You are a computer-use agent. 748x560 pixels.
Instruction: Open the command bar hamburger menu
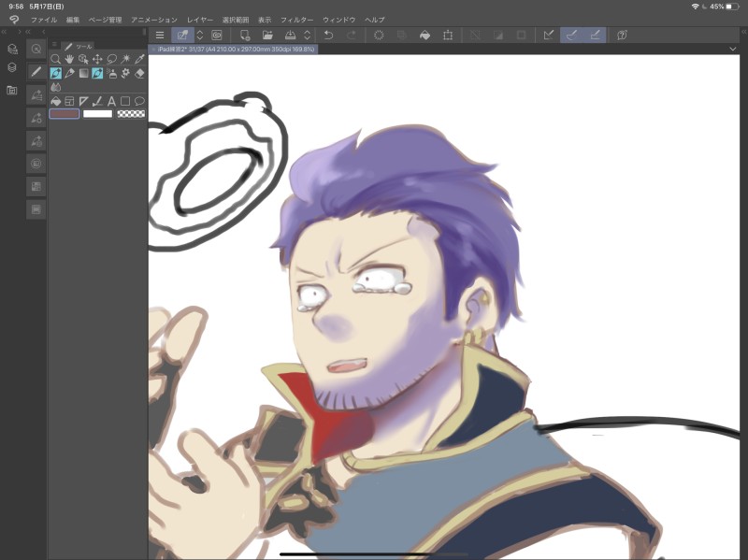pyautogui.click(x=160, y=36)
